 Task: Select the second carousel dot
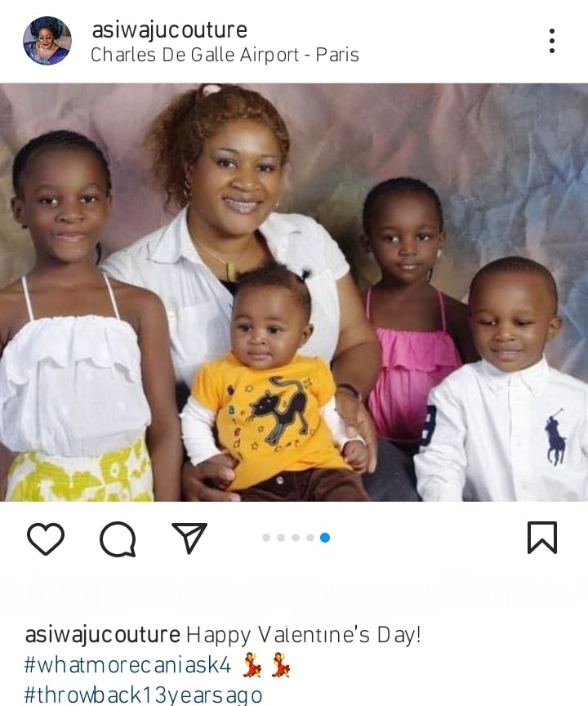point(281,538)
